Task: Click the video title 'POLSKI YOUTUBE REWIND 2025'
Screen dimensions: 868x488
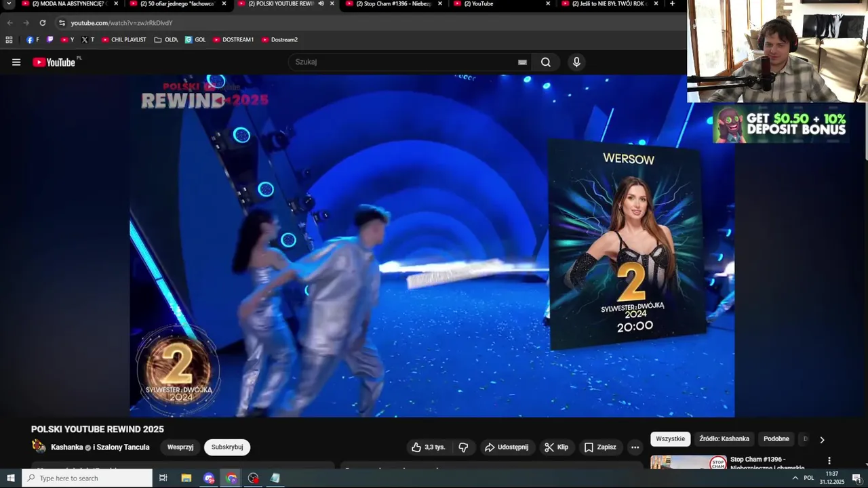Action: 98,430
